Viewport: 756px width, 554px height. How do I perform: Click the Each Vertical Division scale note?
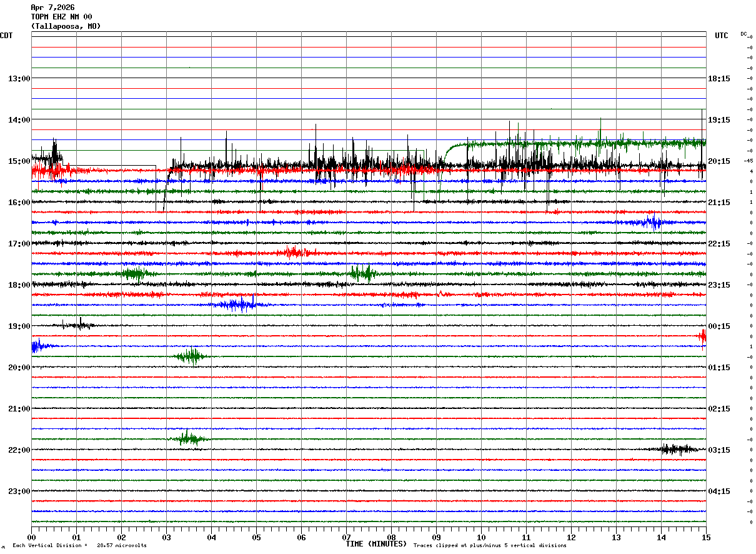point(79,545)
